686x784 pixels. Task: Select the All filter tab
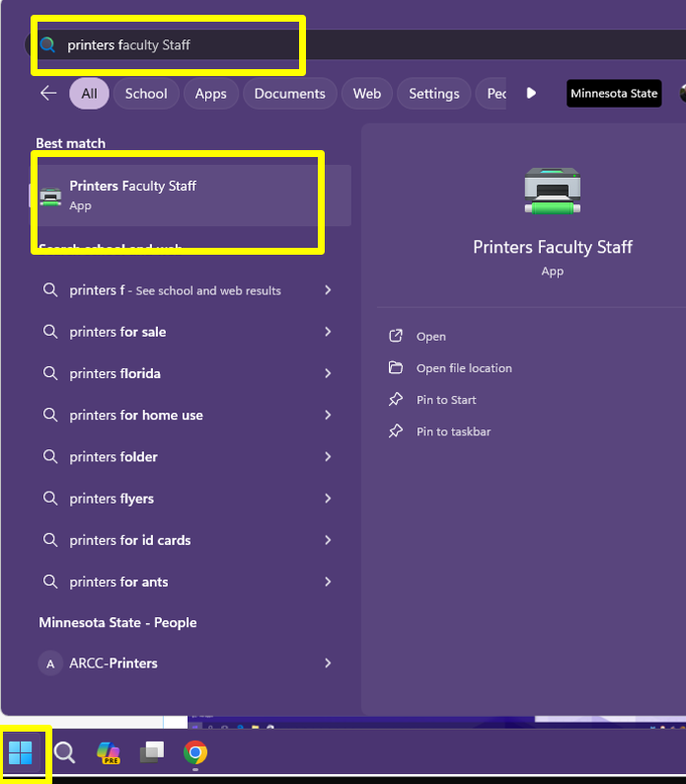pyautogui.click(x=89, y=94)
